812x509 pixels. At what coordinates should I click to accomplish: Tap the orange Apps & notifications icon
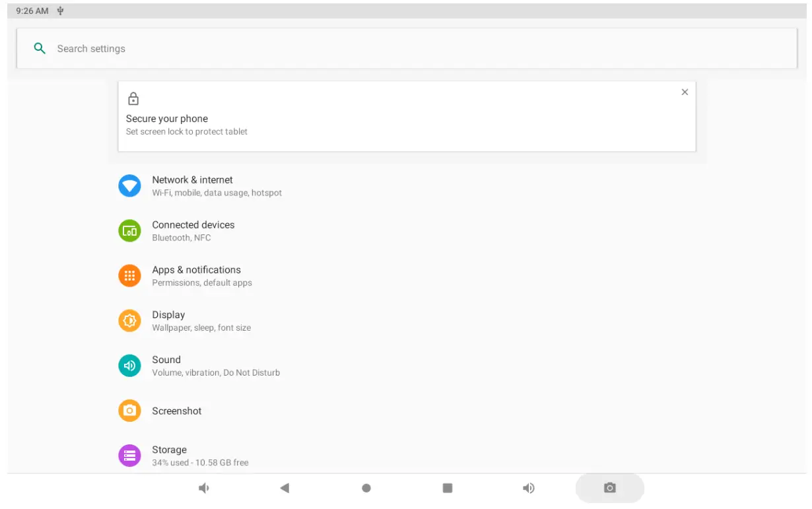129,276
